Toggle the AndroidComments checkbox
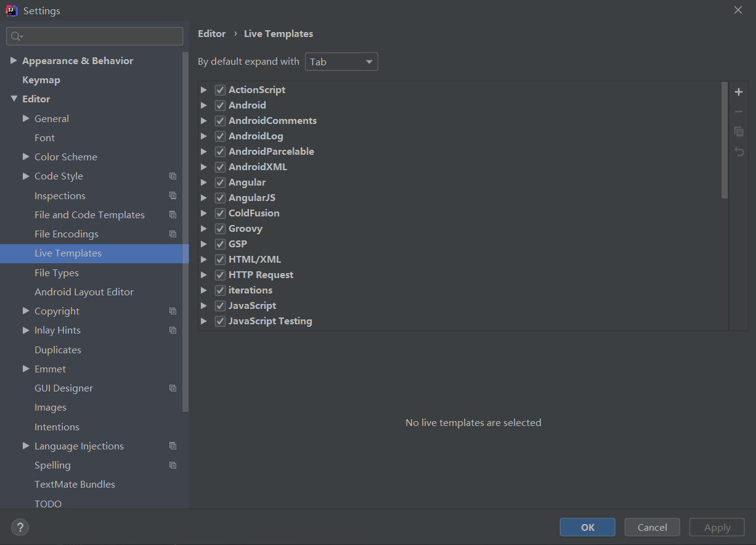The width and height of the screenshot is (756, 545). point(220,121)
